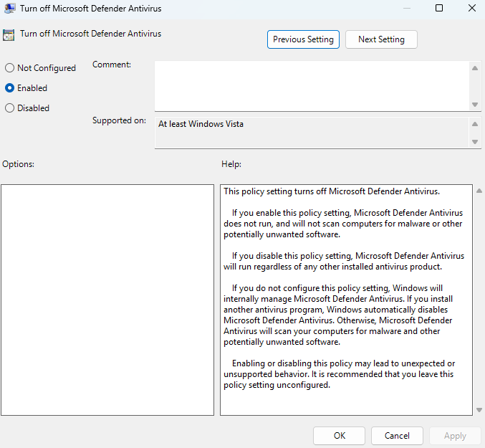
Task: Maximize the policy dialog window
Action: pyautogui.click(x=439, y=8)
